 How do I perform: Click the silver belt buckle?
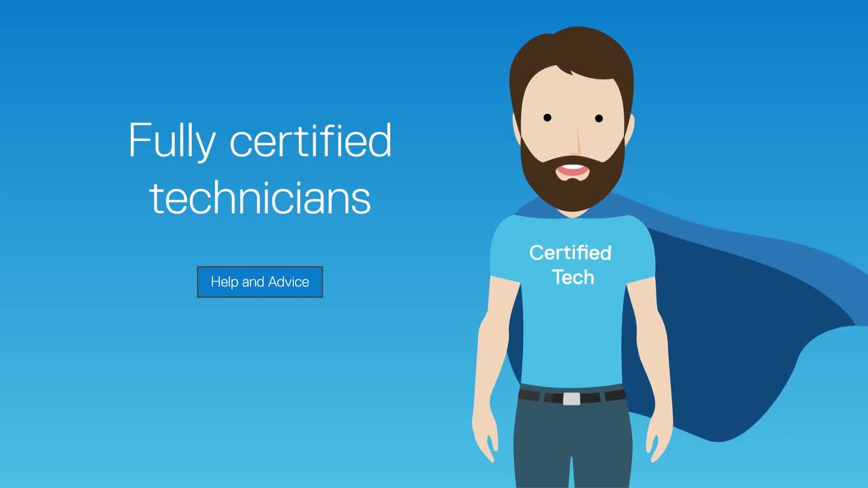click(x=572, y=399)
